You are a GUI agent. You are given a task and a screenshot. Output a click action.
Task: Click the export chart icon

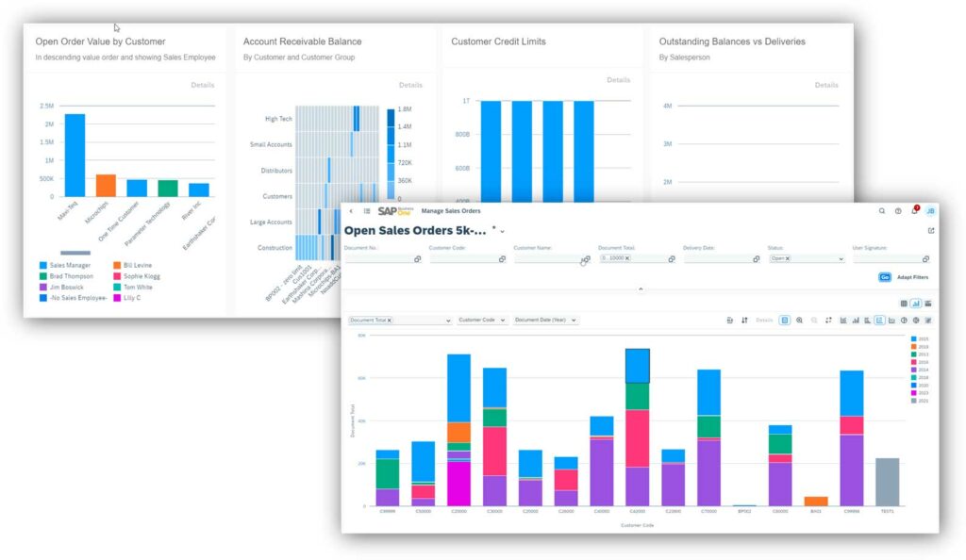(731, 320)
